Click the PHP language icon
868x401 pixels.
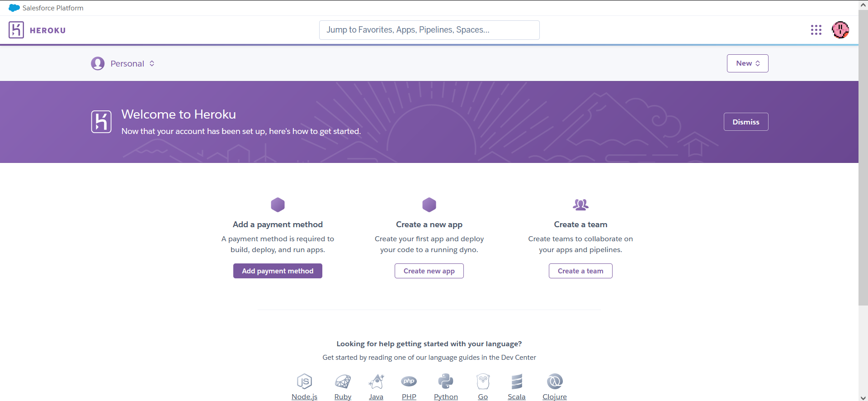(409, 382)
